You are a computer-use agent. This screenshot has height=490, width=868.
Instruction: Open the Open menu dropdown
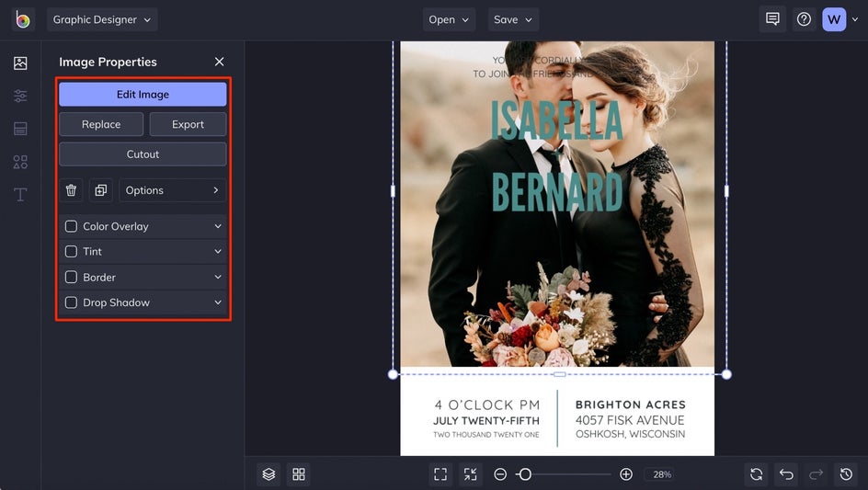[x=449, y=19]
